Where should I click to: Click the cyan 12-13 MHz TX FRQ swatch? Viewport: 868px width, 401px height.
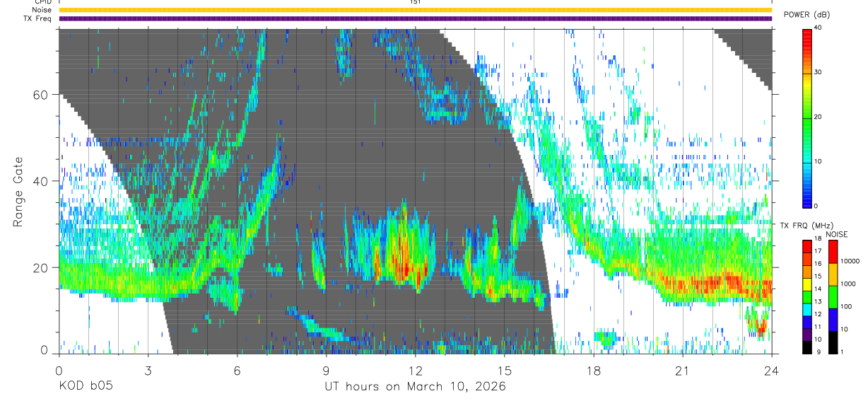tap(807, 310)
